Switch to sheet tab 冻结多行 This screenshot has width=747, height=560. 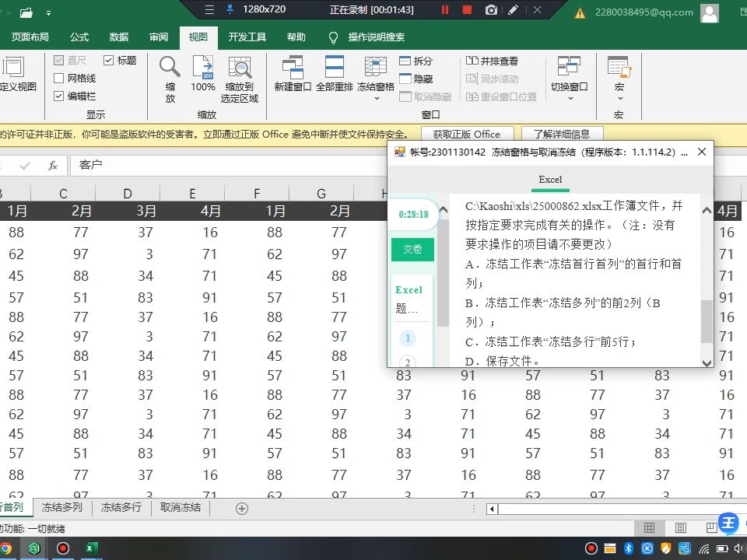(121, 508)
